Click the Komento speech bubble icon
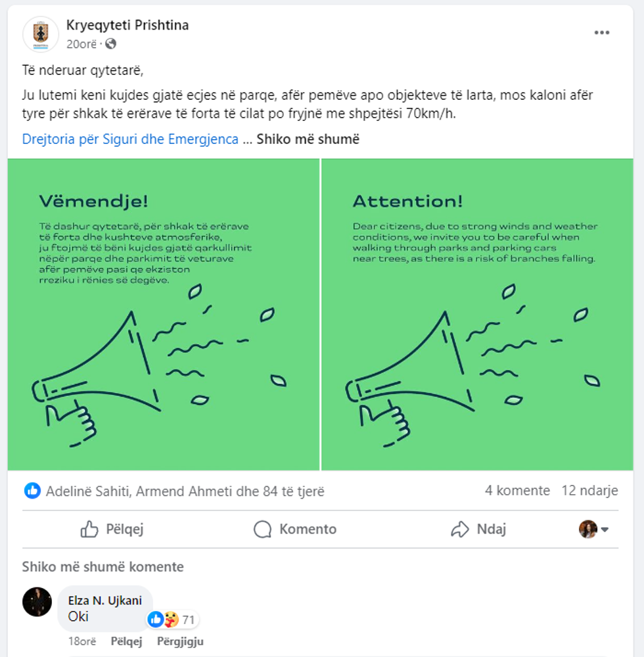Screen dimensions: 644x657 (263, 529)
